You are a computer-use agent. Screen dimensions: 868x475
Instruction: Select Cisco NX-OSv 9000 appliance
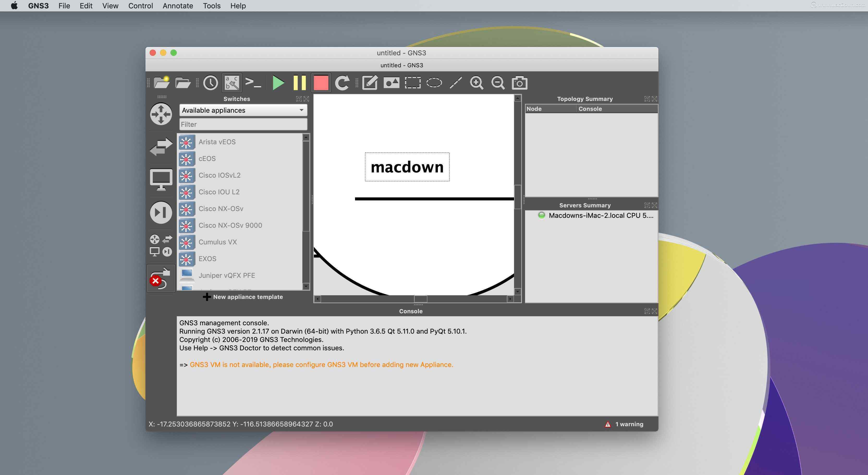click(x=240, y=225)
